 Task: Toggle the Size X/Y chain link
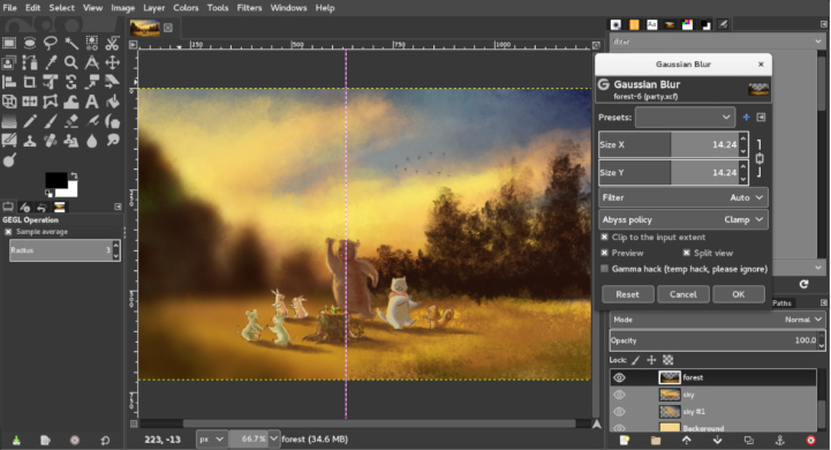759,158
